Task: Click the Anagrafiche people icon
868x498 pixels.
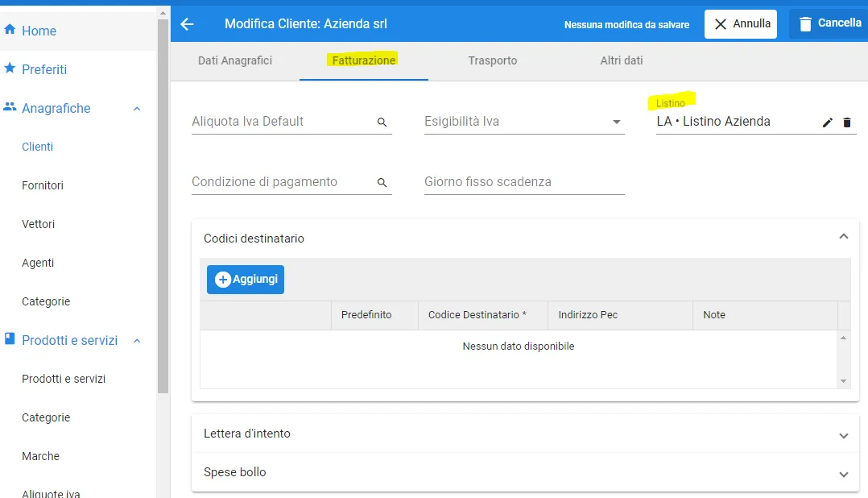Action: [x=10, y=106]
